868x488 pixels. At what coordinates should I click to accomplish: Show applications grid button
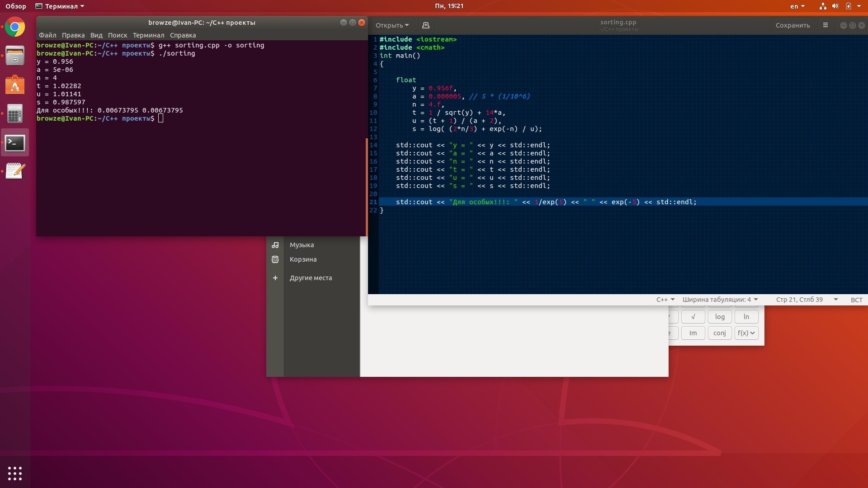click(15, 473)
